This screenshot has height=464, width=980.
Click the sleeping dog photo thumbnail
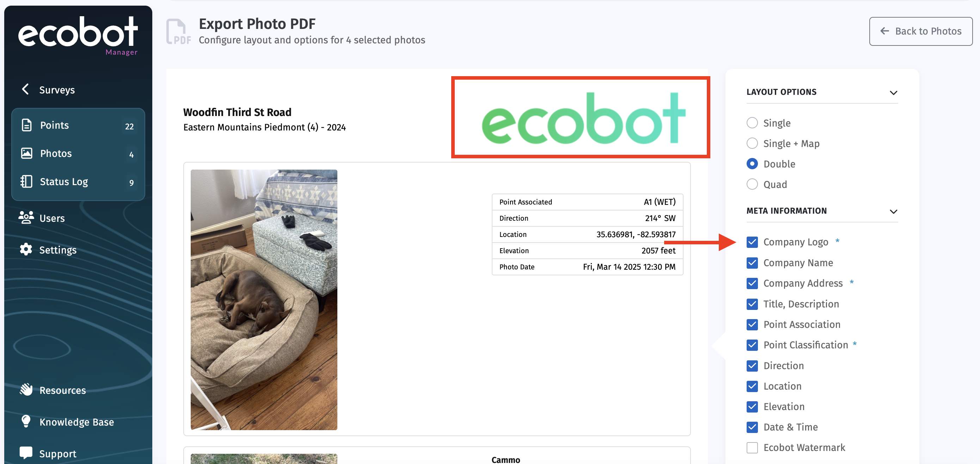(x=264, y=300)
